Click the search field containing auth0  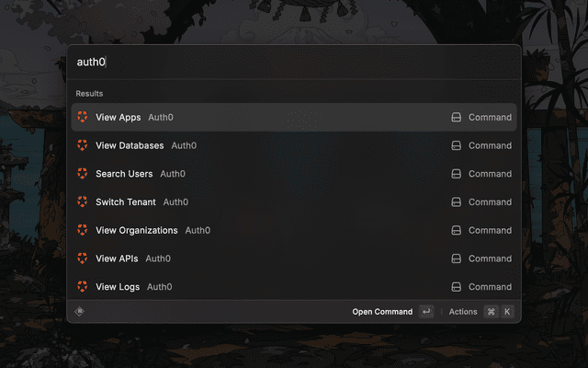coord(276,63)
